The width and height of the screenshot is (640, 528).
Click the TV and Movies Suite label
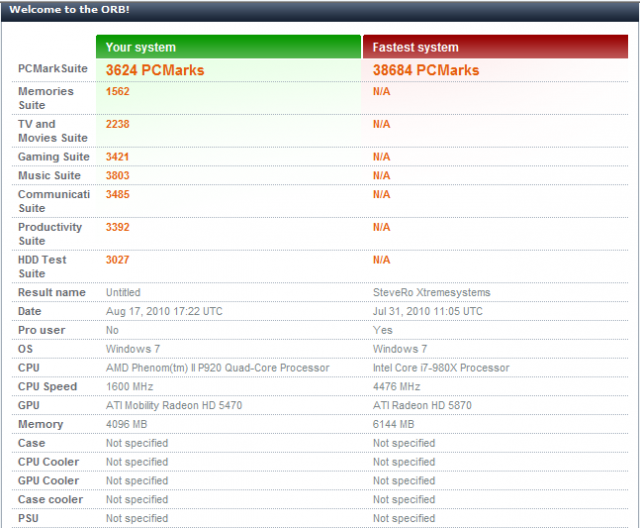[53, 131]
